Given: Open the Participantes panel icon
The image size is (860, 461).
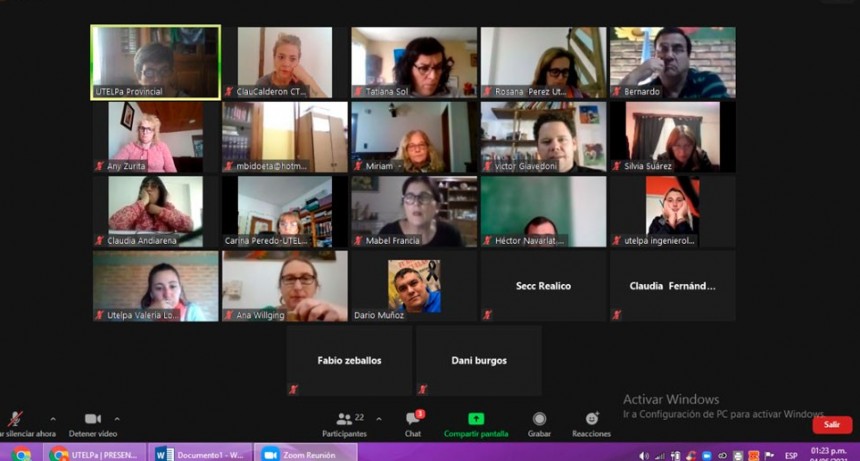Looking at the screenshot, I should (344, 419).
